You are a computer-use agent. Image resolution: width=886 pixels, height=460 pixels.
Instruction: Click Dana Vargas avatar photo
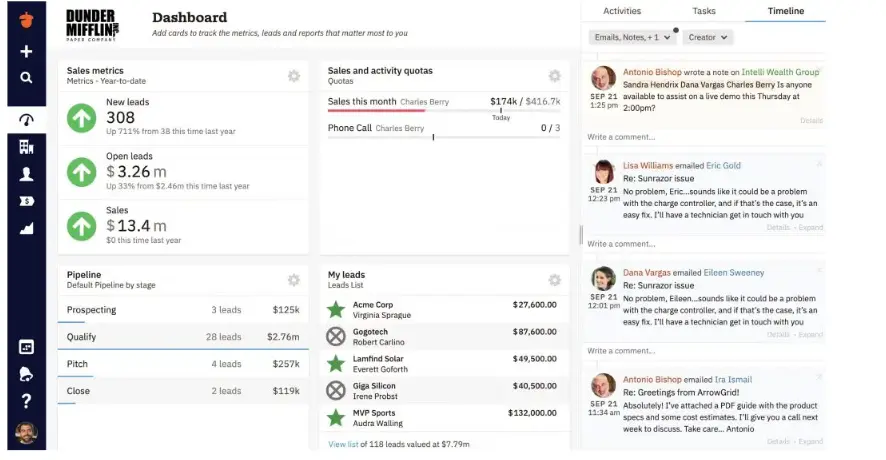click(603, 279)
